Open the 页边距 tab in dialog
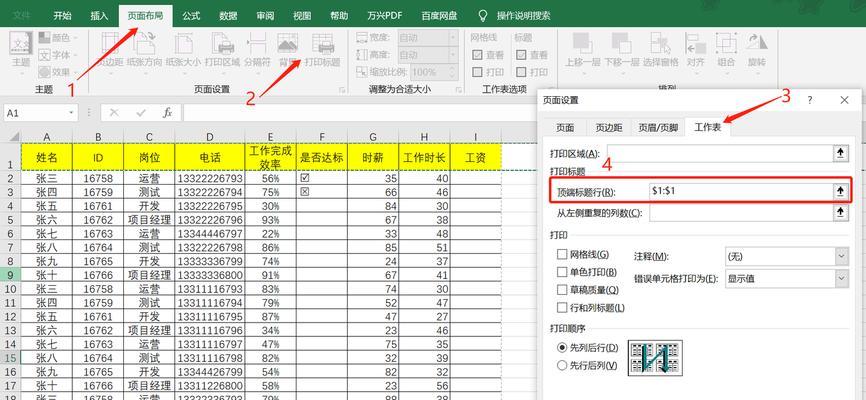This screenshot has height=400, width=866. click(x=609, y=127)
